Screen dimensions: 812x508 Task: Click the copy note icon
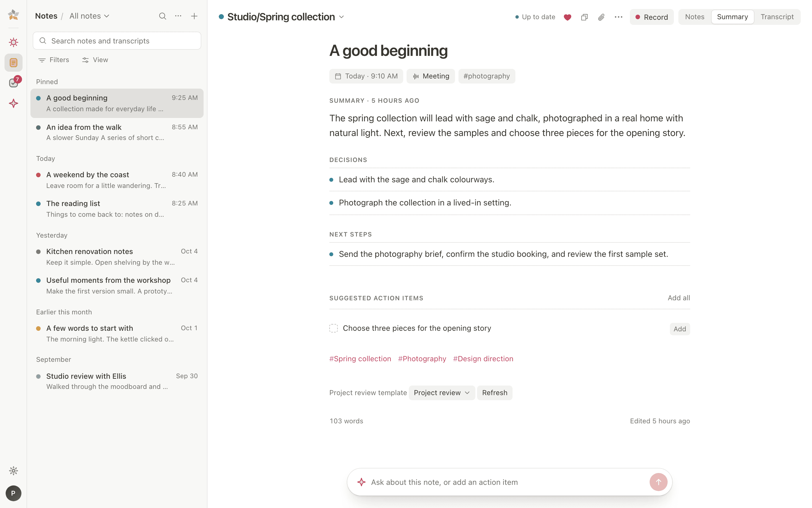pos(584,17)
